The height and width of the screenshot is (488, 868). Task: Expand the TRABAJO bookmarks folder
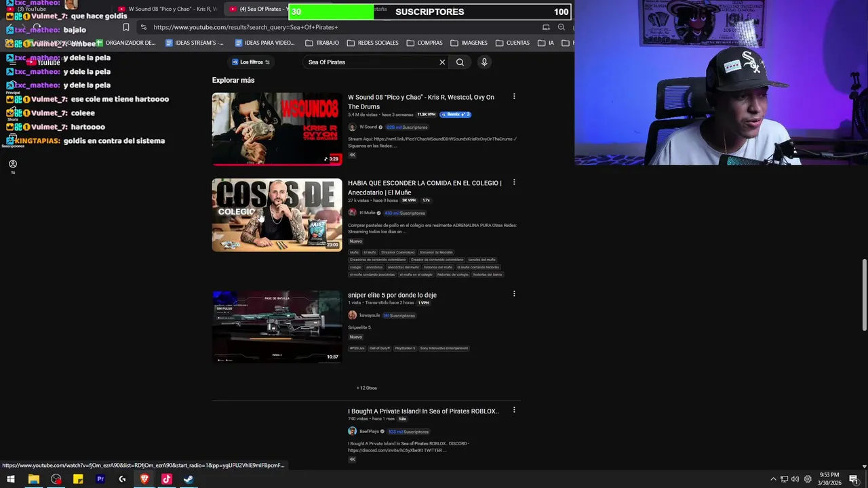322,43
